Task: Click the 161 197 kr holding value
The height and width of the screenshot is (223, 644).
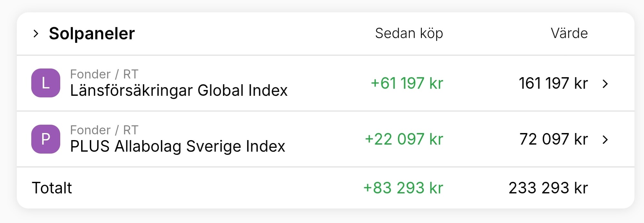Action: coord(553,83)
